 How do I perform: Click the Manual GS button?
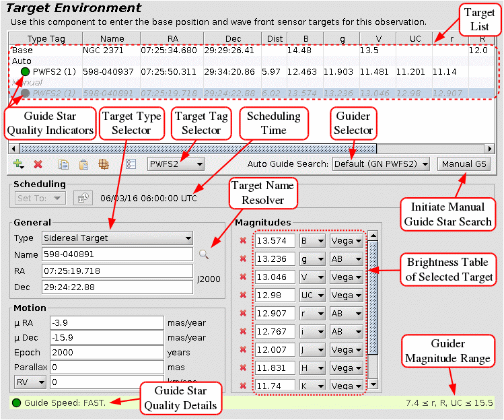tap(464, 164)
